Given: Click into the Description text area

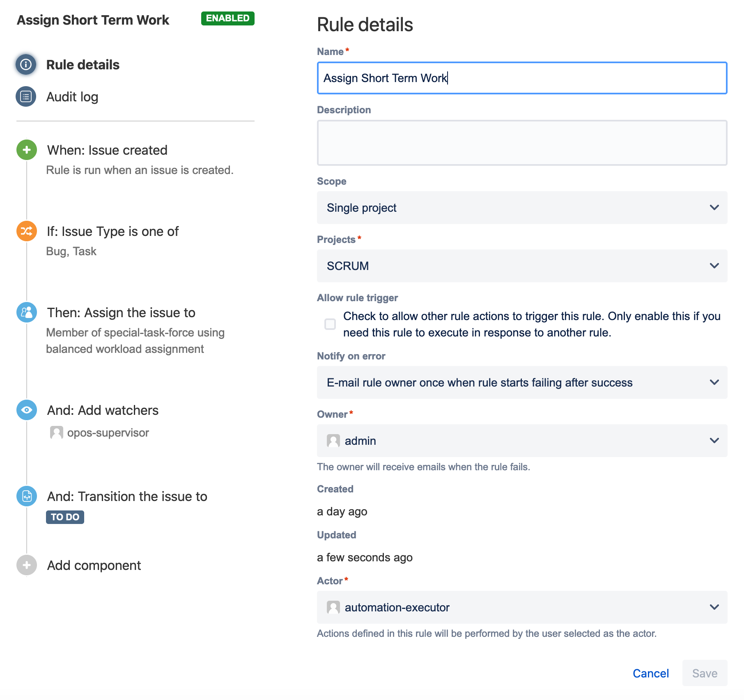Looking at the screenshot, I should (x=521, y=143).
